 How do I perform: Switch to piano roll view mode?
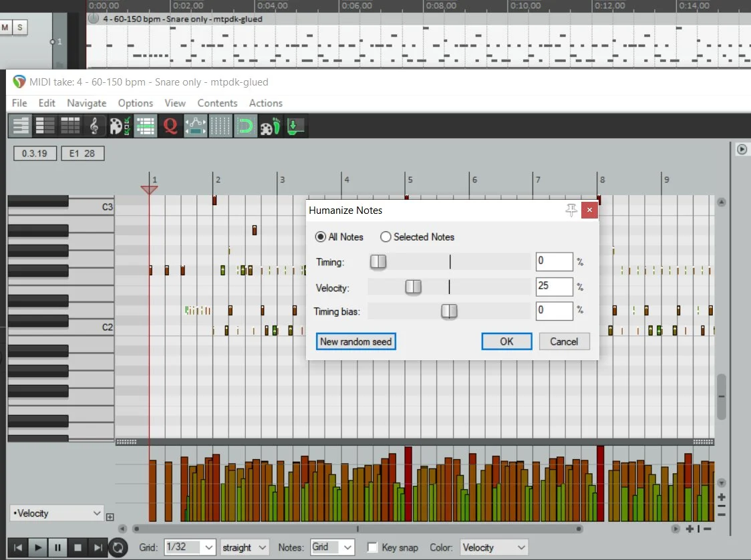coord(21,126)
